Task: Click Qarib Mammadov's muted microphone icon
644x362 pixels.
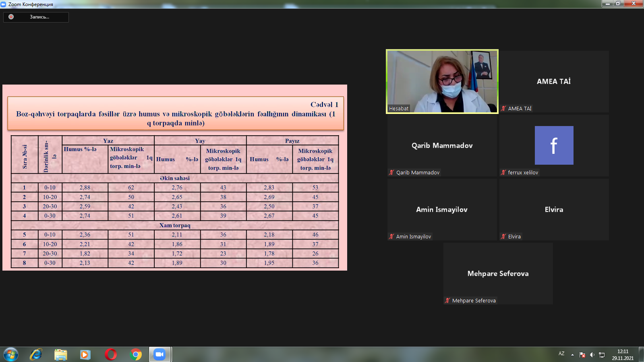Action: click(x=391, y=172)
